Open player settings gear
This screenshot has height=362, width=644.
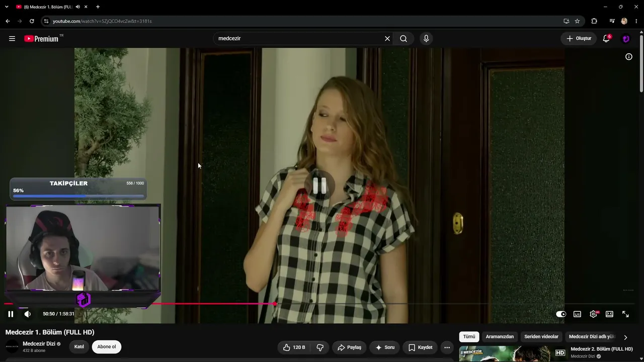pos(594,314)
